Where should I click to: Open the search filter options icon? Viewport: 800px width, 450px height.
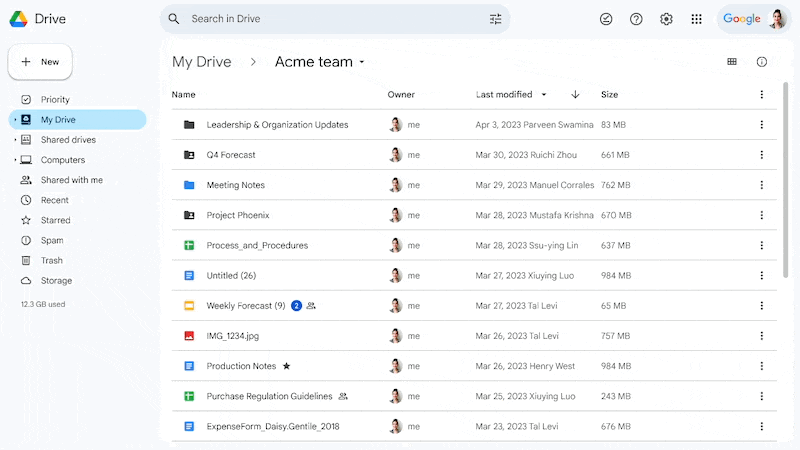pos(495,19)
